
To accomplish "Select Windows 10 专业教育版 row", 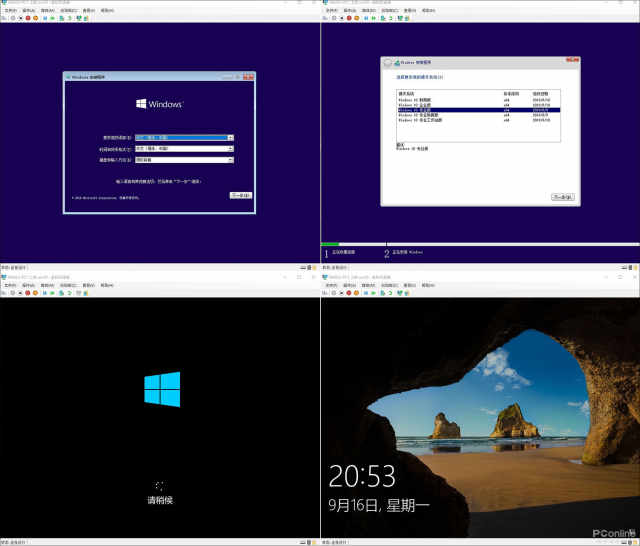I will click(478, 115).
